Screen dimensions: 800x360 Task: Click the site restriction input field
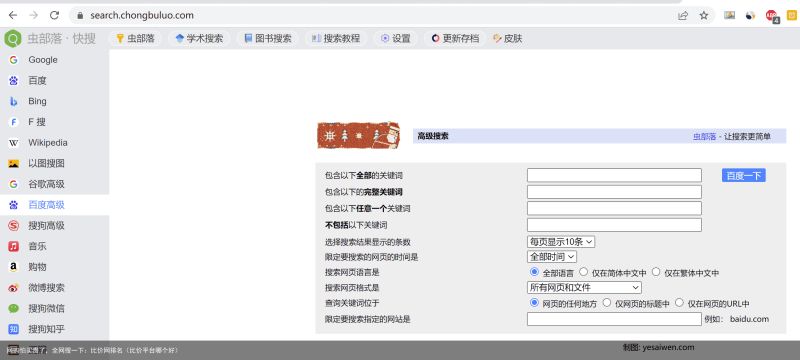click(614, 319)
